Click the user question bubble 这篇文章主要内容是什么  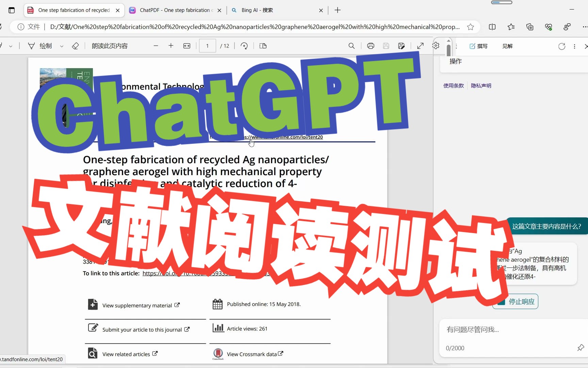coord(547,226)
